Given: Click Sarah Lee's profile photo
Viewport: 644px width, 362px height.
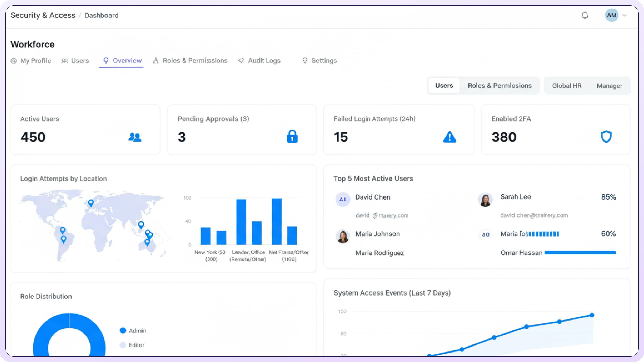Looking at the screenshot, I should [x=485, y=200].
